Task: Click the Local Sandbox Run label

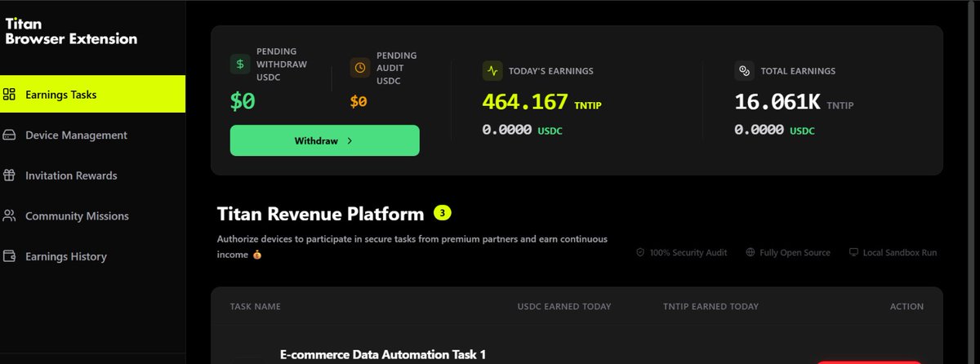Action: 900,253
